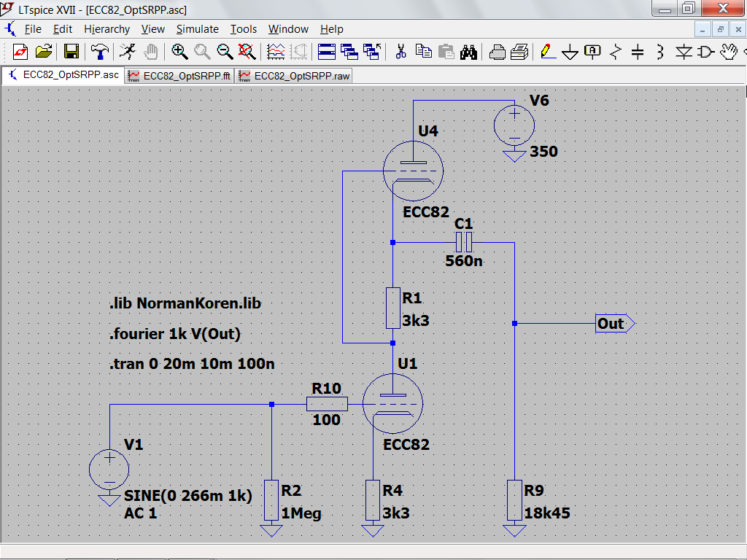Switch to ECC82_OptSRPP.asc tab
Screen dimensions: 747x560
click(x=63, y=75)
